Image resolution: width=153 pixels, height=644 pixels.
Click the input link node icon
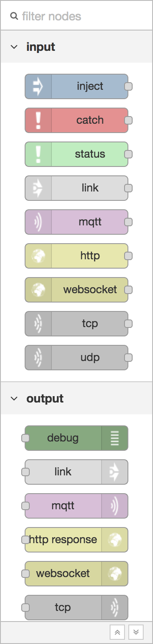[38, 188]
